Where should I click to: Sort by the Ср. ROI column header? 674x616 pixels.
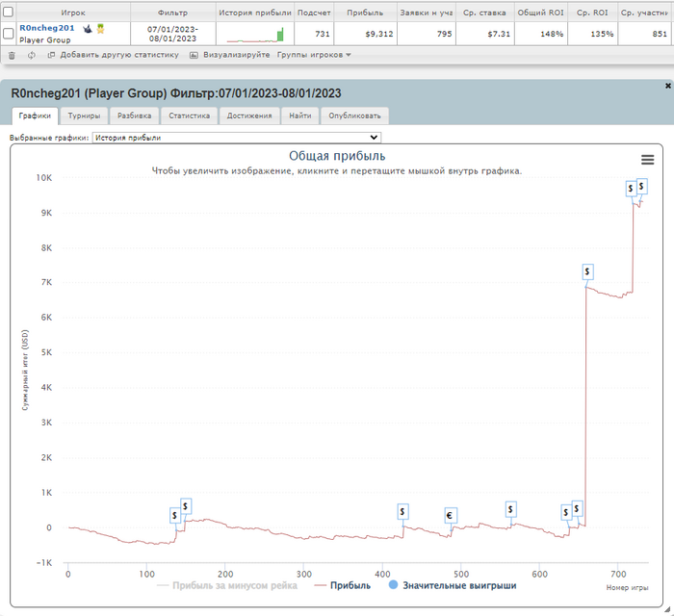tap(592, 13)
